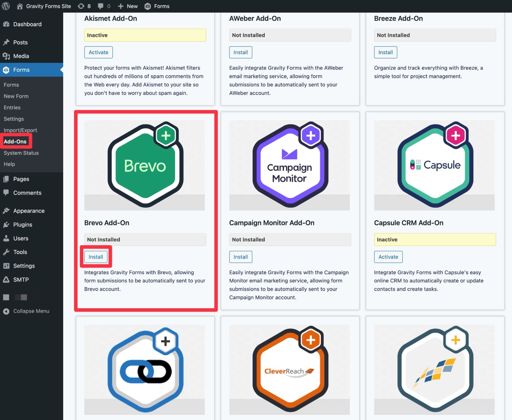Open Forms menu in admin bar
Screen dimensions: 512x420
(162, 6)
